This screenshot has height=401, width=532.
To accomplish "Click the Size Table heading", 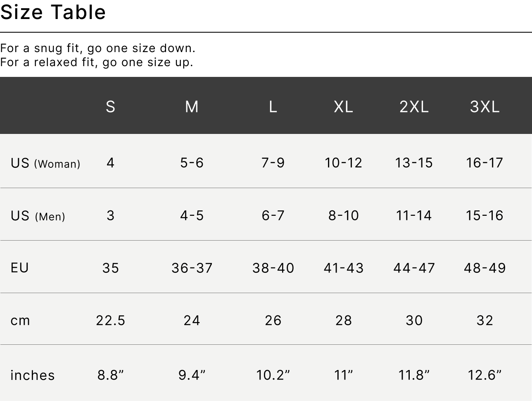I will (x=53, y=12).
